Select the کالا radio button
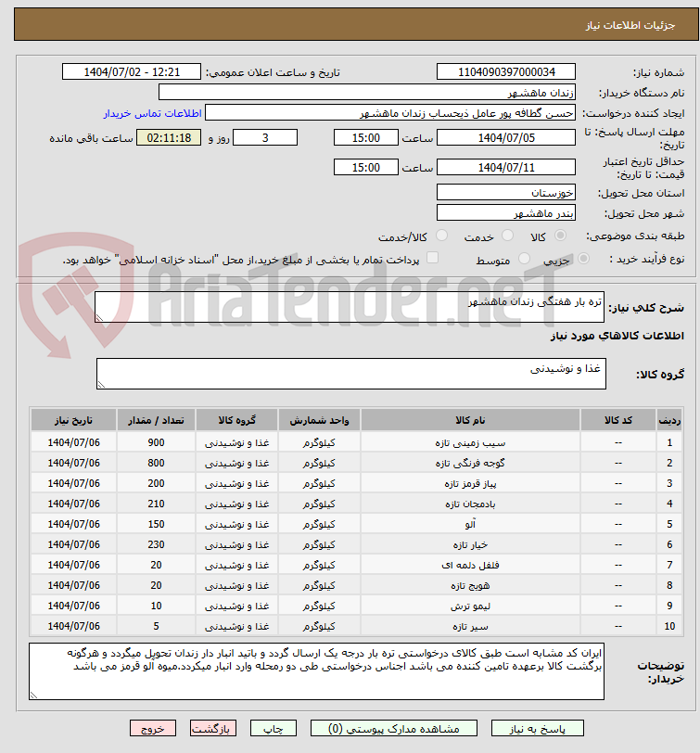This screenshot has height=753, width=700. coord(560,236)
